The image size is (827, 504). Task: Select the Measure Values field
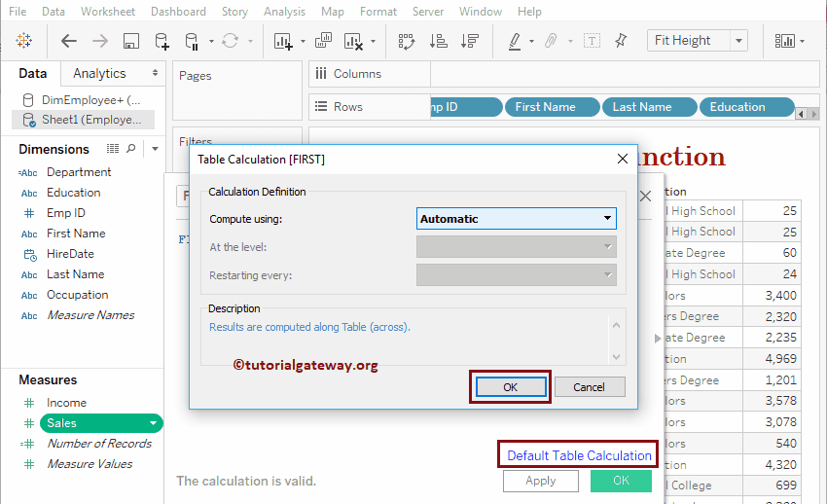click(x=90, y=464)
